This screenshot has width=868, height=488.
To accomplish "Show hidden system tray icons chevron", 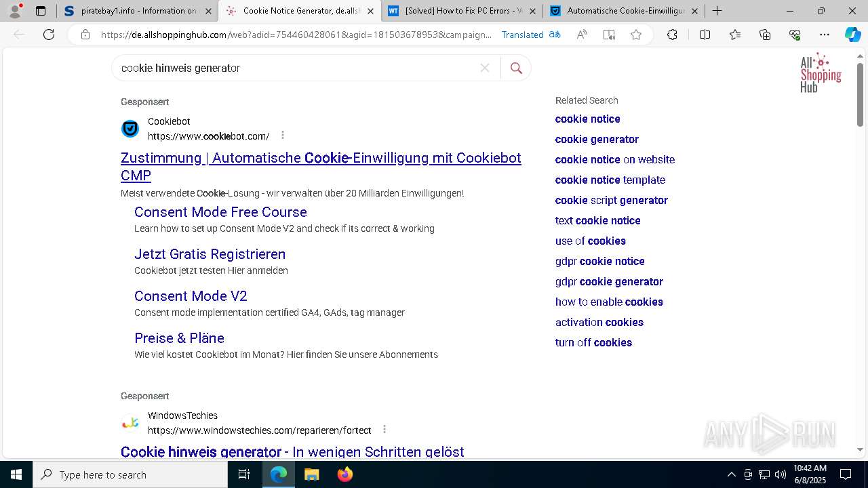I will [731, 474].
